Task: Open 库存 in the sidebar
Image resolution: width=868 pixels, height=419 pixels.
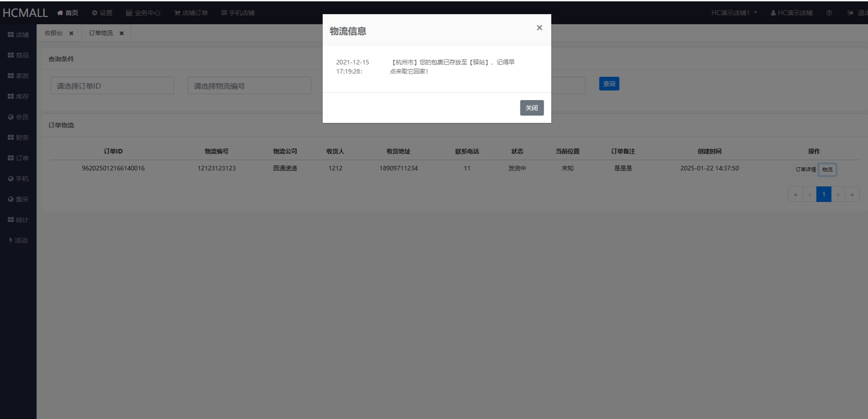Action: (18, 96)
